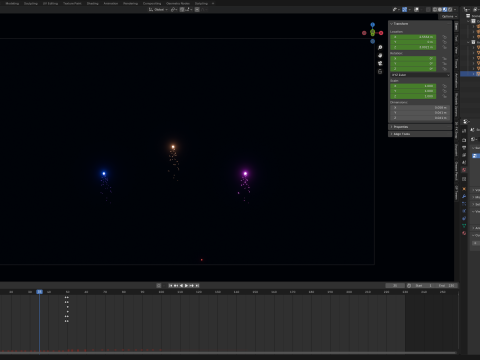Select material preview shading
Viewport: 480px width, 360px height.
[x=445, y=9]
